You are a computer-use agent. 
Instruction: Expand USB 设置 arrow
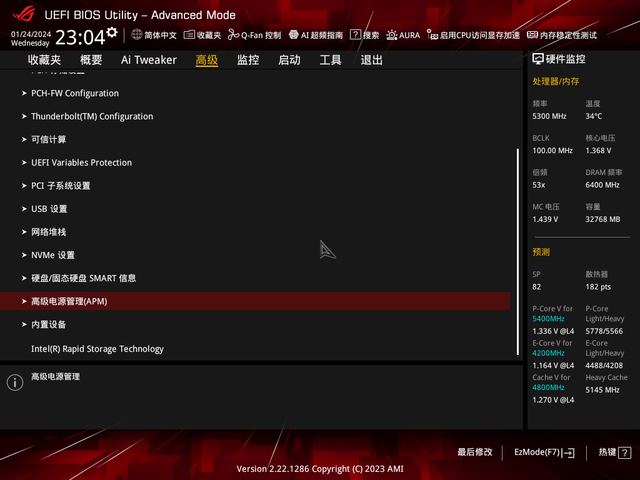click(x=24, y=209)
